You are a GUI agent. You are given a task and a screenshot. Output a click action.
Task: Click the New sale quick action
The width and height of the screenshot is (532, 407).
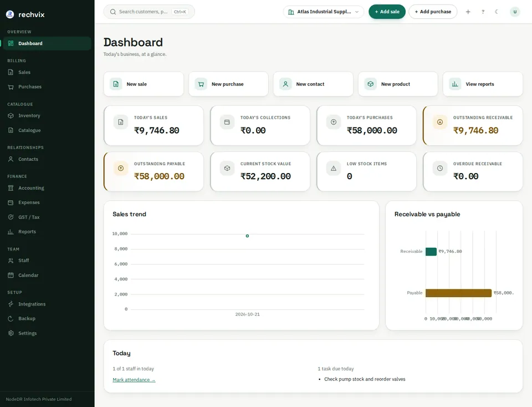pyautogui.click(x=144, y=84)
